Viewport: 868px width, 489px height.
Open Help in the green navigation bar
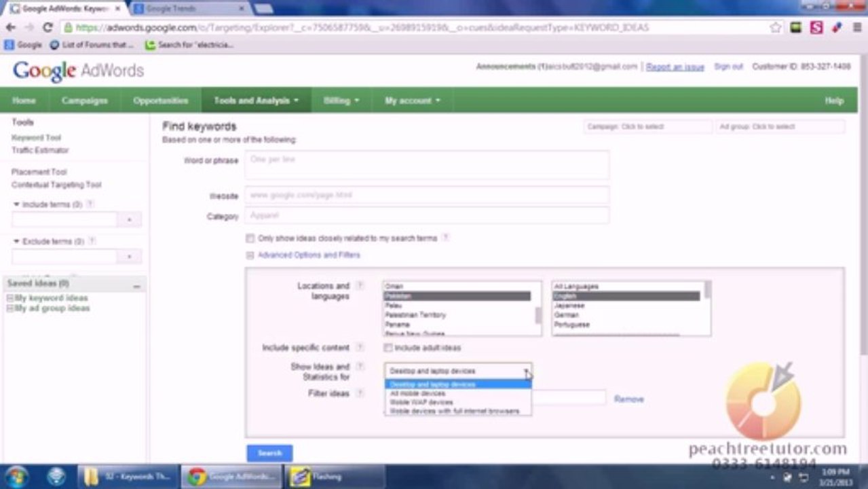[834, 101]
